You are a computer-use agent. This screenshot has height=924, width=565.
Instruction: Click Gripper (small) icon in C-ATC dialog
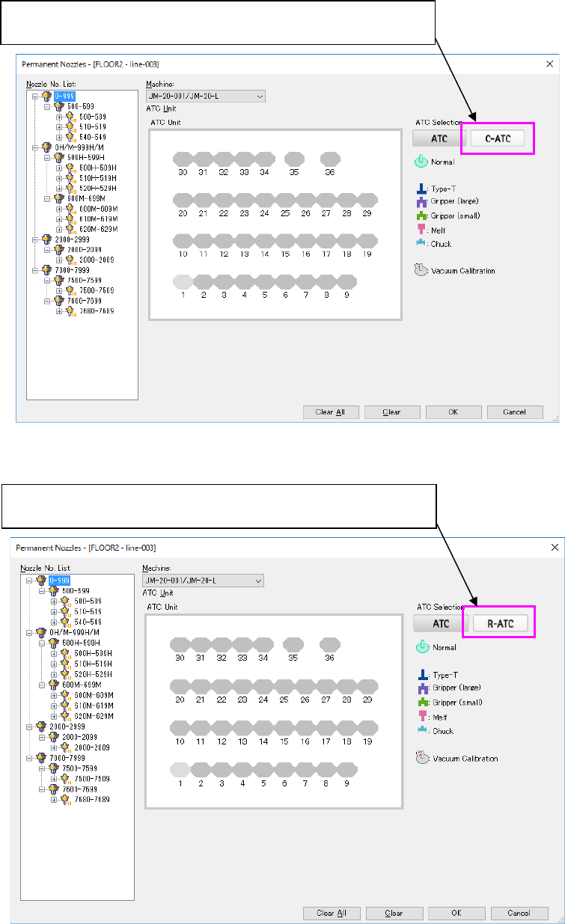[421, 215]
